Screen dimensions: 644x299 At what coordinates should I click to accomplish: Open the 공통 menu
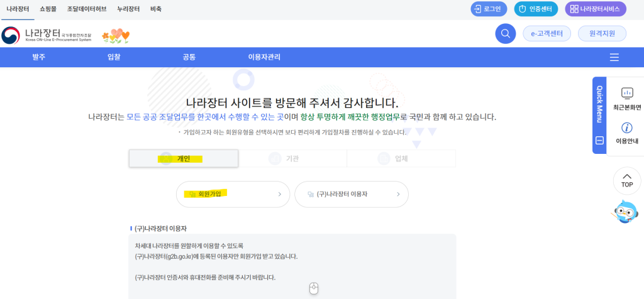[x=189, y=57]
